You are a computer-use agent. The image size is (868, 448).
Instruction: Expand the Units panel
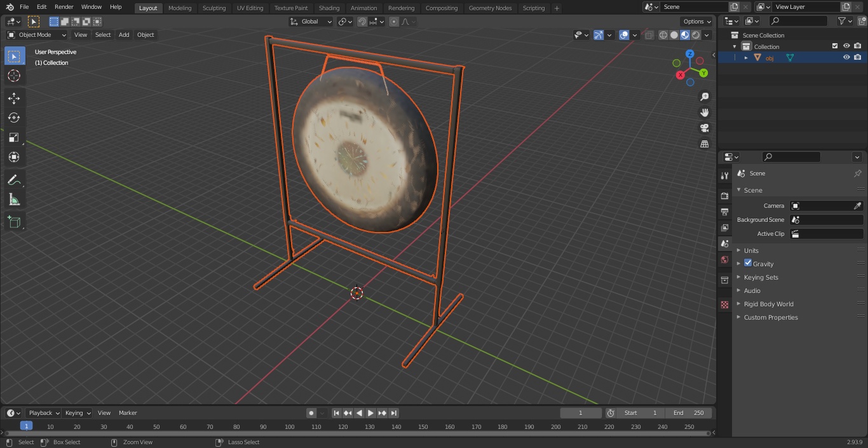[751, 250]
